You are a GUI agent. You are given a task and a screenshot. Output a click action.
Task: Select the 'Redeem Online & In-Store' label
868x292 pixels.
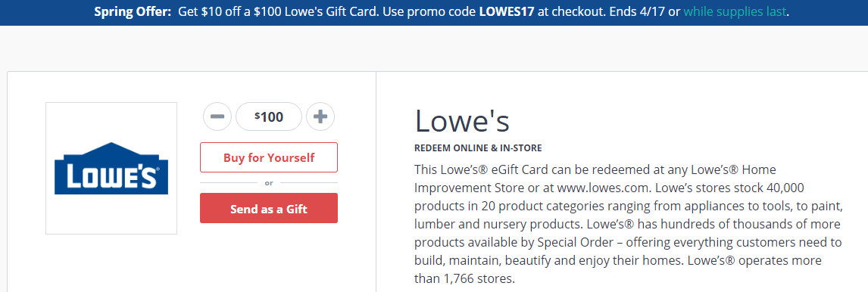click(x=478, y=148)
